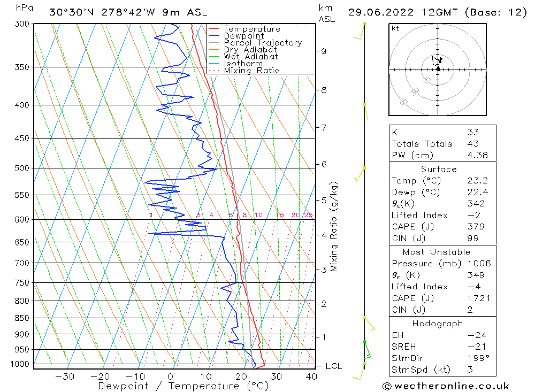This screenshot has width=535, height=392.
Task: Select the Isotherm legend label
Action: (243, 64)
